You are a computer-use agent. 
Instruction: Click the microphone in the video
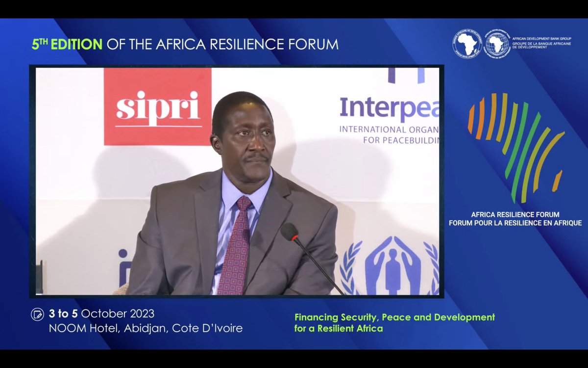pyautogui.click(x=290, y=232)
